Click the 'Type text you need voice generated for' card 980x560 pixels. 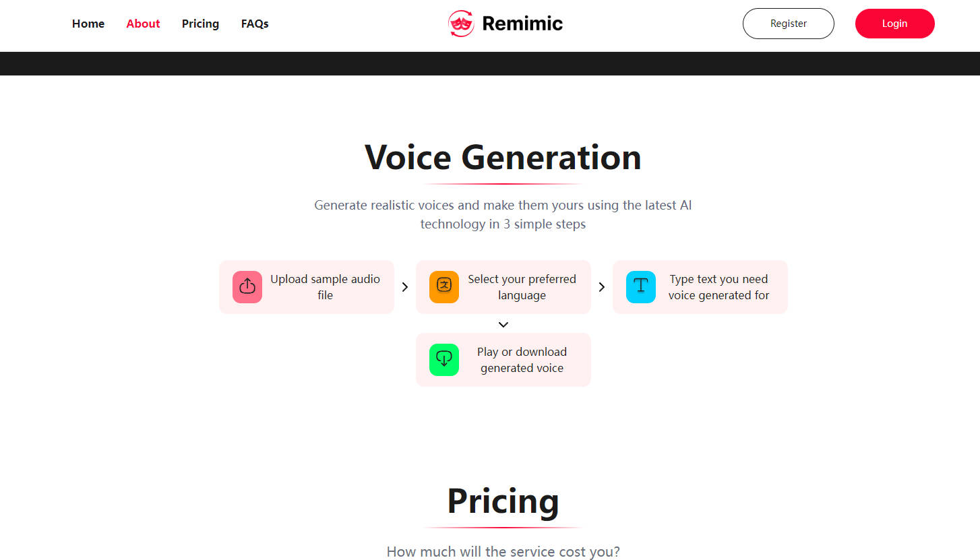tap(700, 286)
